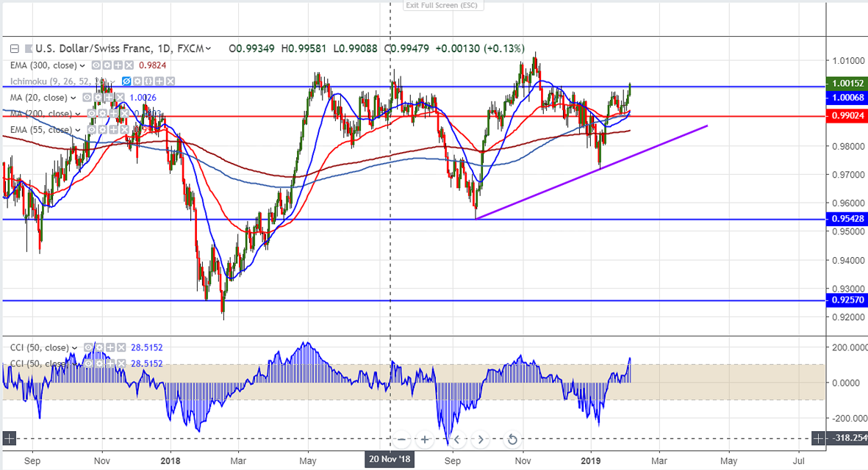The height and width of the screenshot is (470, 868).
Task: Remove the upper CCI (50, close) indicator
Action: click(x=121, y=347)
